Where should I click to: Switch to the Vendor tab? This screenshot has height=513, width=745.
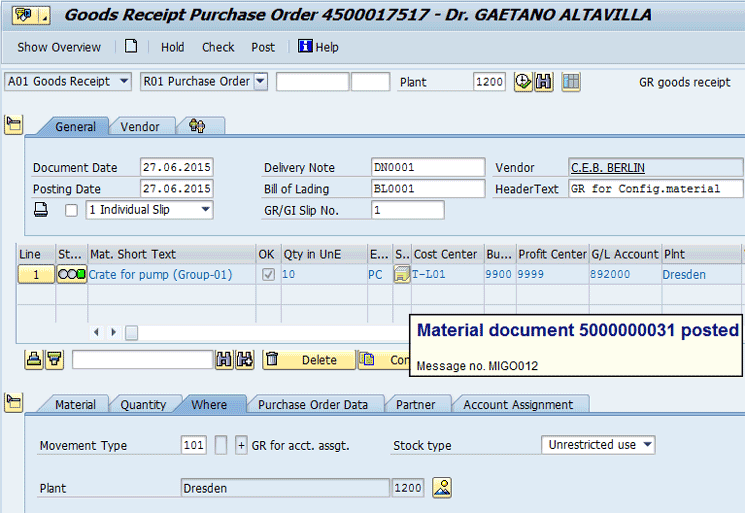140,127
